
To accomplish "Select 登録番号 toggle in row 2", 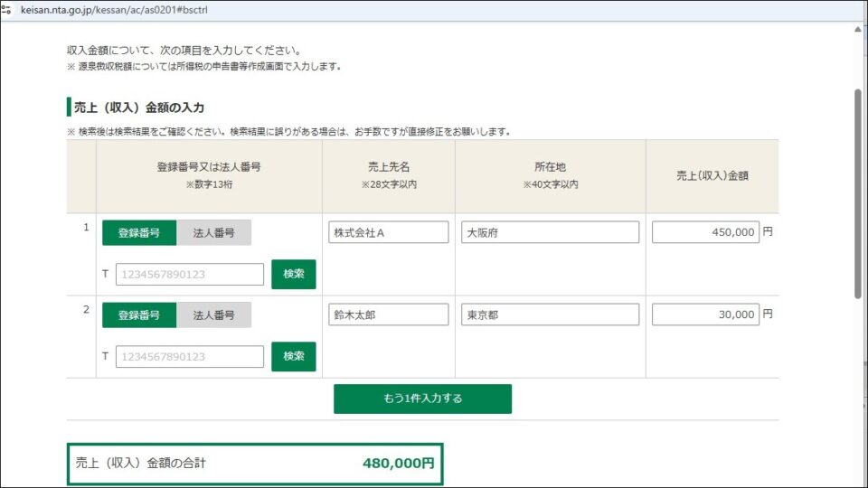I will [139, 314].
